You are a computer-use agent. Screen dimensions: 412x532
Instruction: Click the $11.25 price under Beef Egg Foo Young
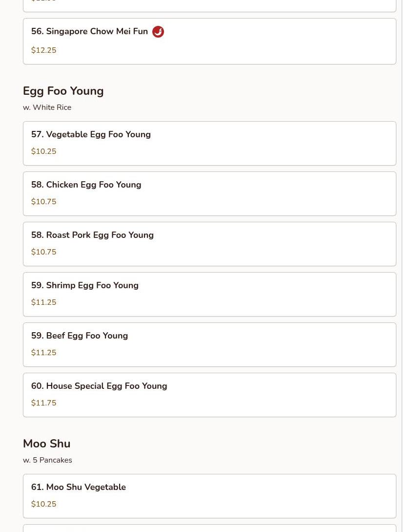[44, 353]
